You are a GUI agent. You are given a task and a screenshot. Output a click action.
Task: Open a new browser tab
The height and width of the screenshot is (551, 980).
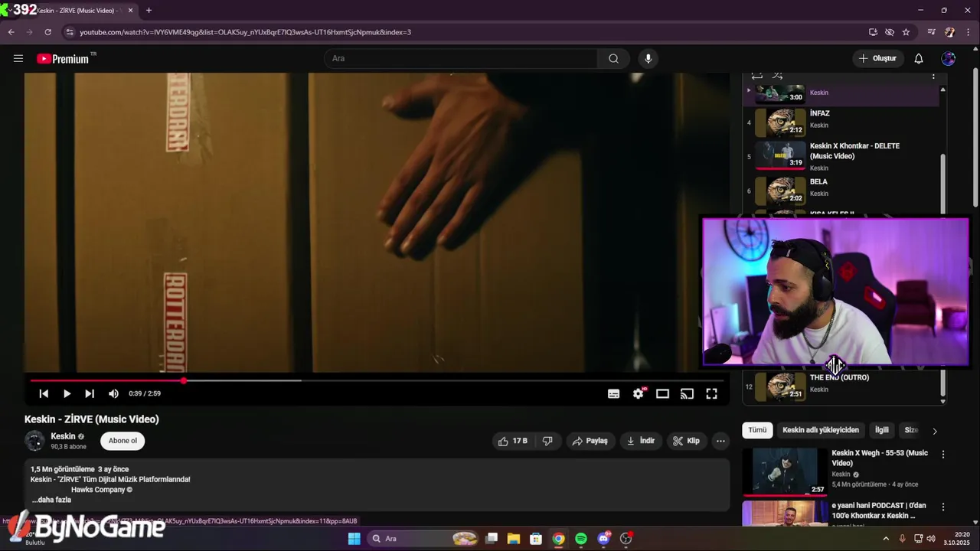click(149, 10)
